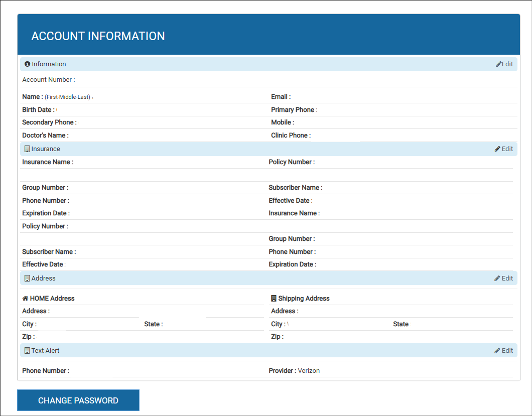Click the Name (First-Middle-Last) label
This screenshot has width=532, height=416.
(56, 97)
